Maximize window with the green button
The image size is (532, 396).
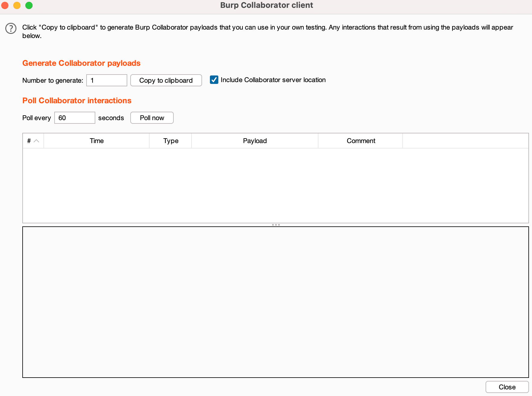(x=29, y=5)
